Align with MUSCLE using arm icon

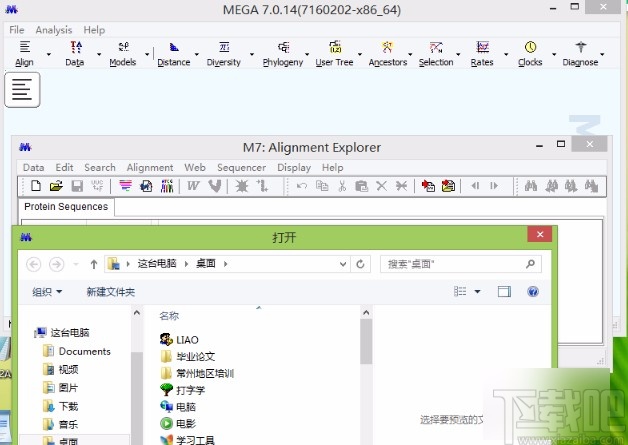coord(215,186)
